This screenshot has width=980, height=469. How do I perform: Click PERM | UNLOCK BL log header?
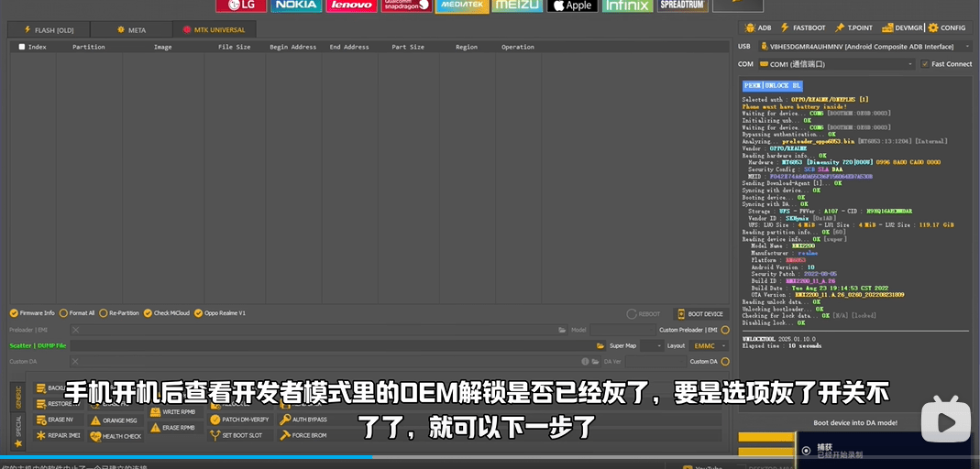[x=773, y=86]
